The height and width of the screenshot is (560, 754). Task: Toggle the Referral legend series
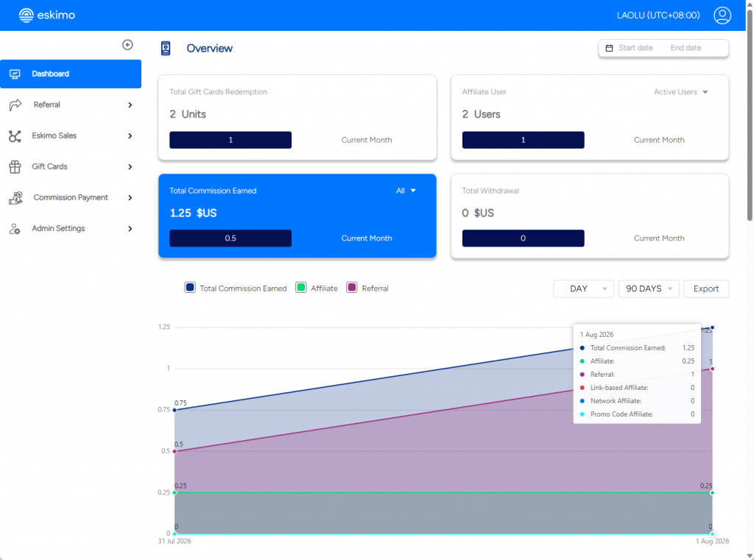click(x=367, y=288)
